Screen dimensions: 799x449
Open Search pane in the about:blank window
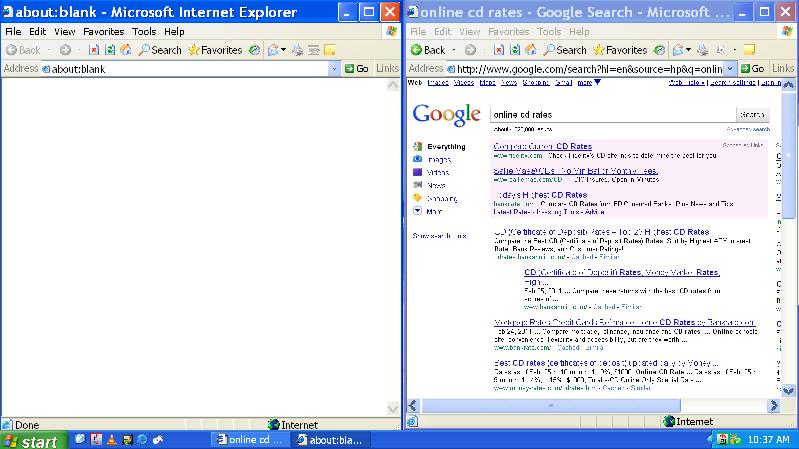point(160,50)
